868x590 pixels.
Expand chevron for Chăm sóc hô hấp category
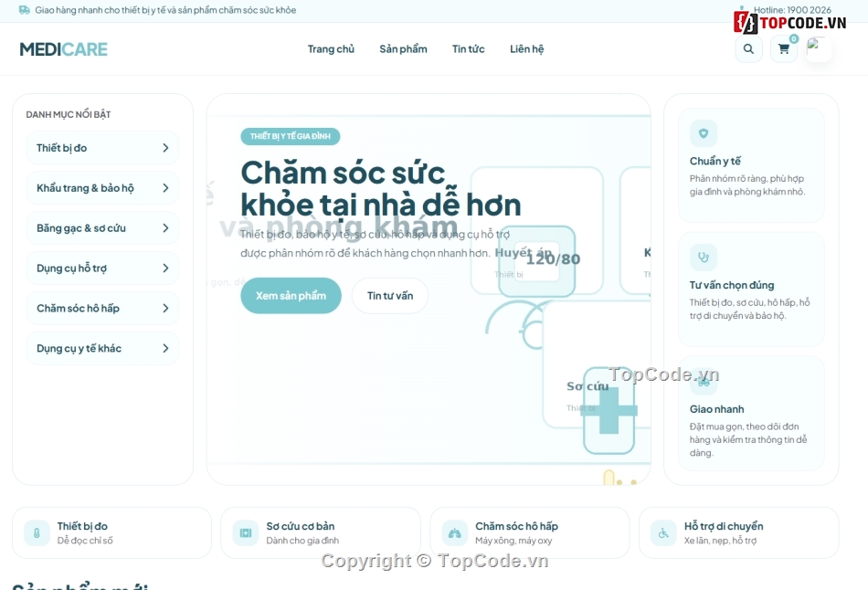coord(165,309)
